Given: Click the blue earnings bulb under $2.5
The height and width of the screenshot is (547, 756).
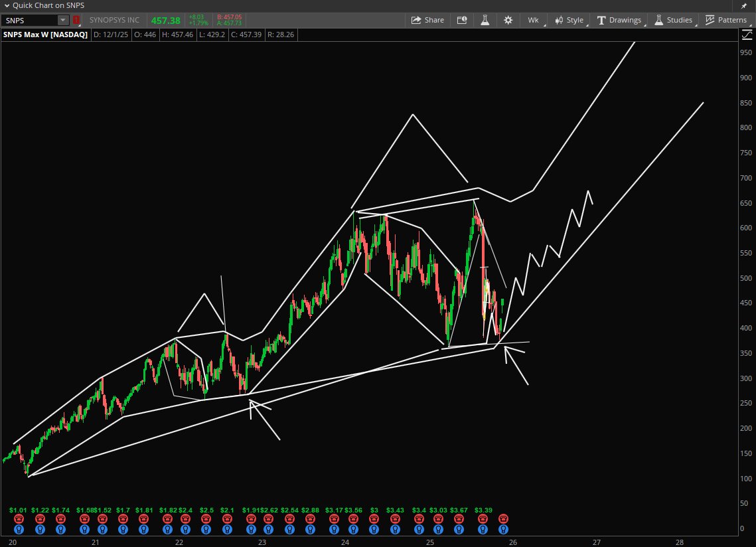Looking at the screenshot, I should point(206,530).
